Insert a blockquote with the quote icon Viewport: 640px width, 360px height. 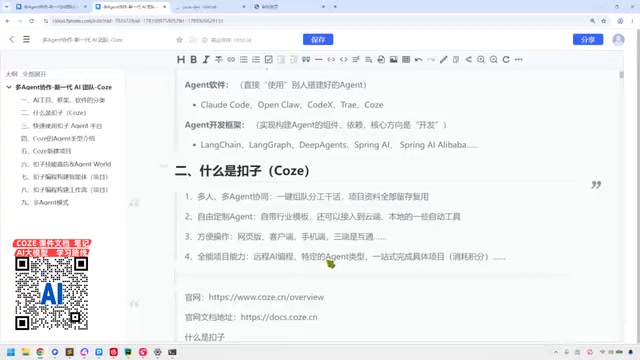tap(306, 60)
